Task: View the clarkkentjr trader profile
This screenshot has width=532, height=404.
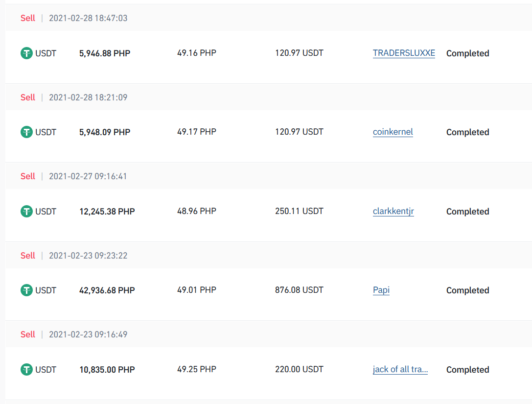Action: [x=393, y=211]
